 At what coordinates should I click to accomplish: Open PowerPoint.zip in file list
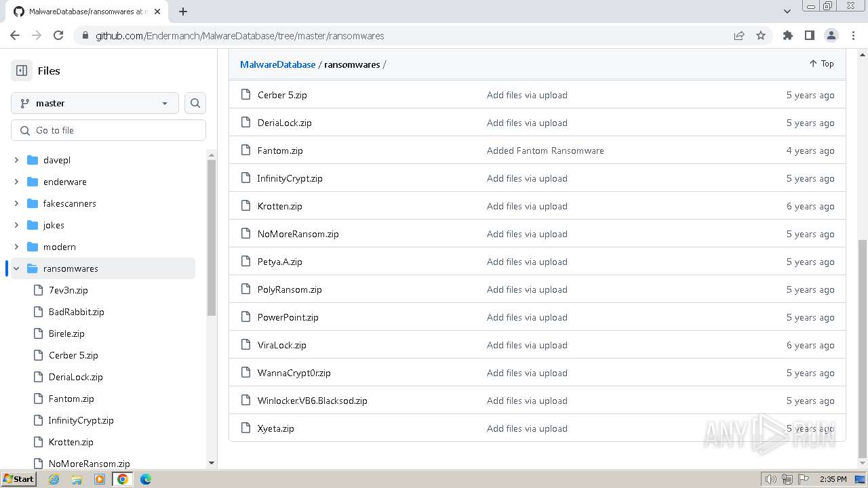click(288, 317)
